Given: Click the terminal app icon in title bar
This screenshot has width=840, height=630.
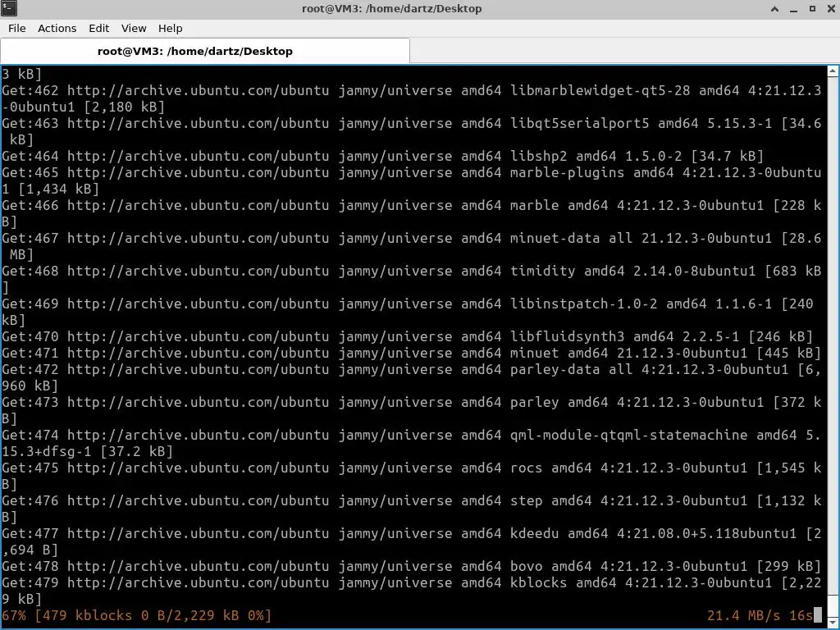Looking at the screenshot, I should (9, 8).
